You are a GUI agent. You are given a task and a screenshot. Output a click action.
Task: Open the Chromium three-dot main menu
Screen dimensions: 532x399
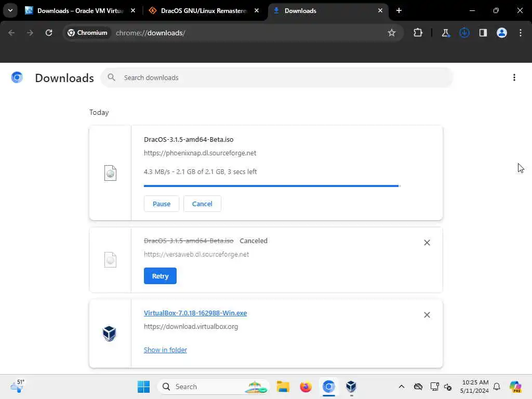(521, 33)
